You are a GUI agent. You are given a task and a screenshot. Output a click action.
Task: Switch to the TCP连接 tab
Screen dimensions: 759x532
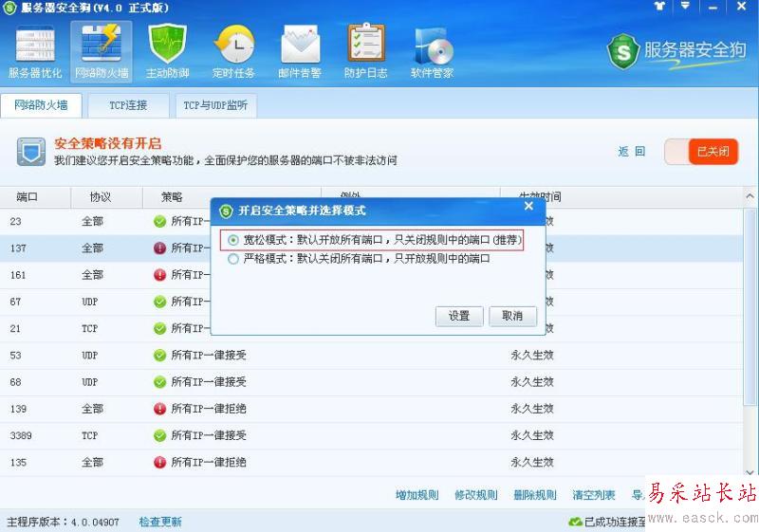click(128, 105)
